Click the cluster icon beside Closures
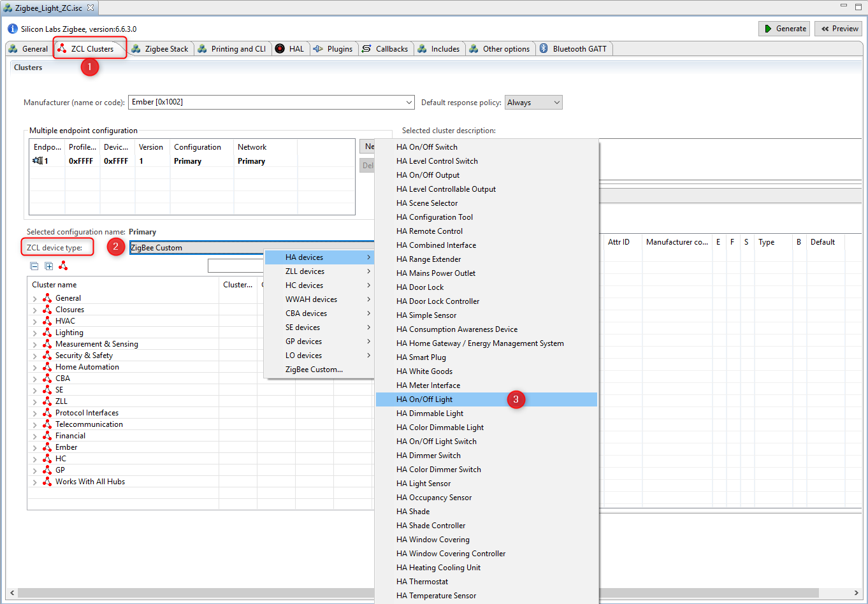Image resolution: width=868 pixels, height=604 pixels. coord(47,310)
